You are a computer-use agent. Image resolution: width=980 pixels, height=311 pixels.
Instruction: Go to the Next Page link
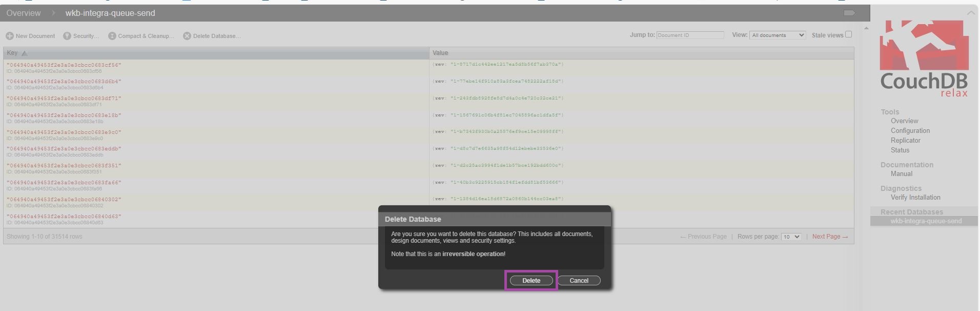(x=830, y=237)
